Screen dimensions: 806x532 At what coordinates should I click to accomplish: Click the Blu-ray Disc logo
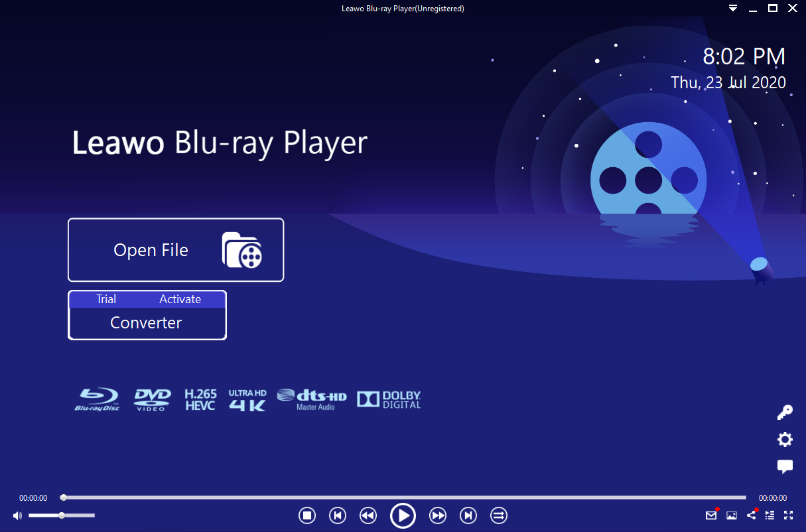point(97,399)
